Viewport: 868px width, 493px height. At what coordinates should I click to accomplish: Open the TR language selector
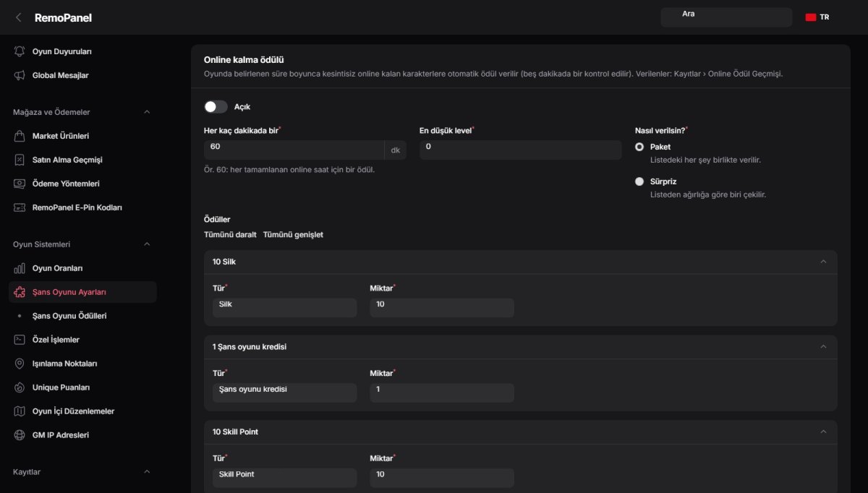point(817,17)
